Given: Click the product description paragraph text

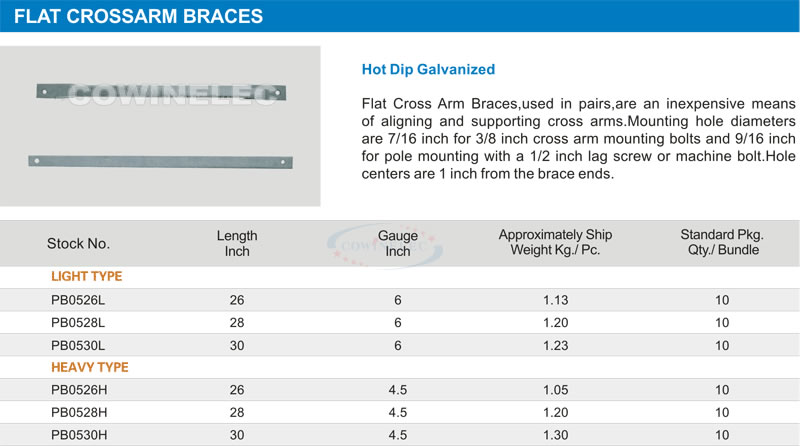Looking at the screenshot, I should (578, 138).
